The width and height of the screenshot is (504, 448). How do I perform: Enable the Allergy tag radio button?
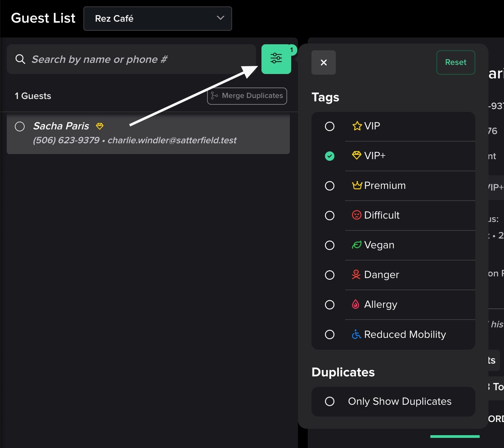point(330,305)
